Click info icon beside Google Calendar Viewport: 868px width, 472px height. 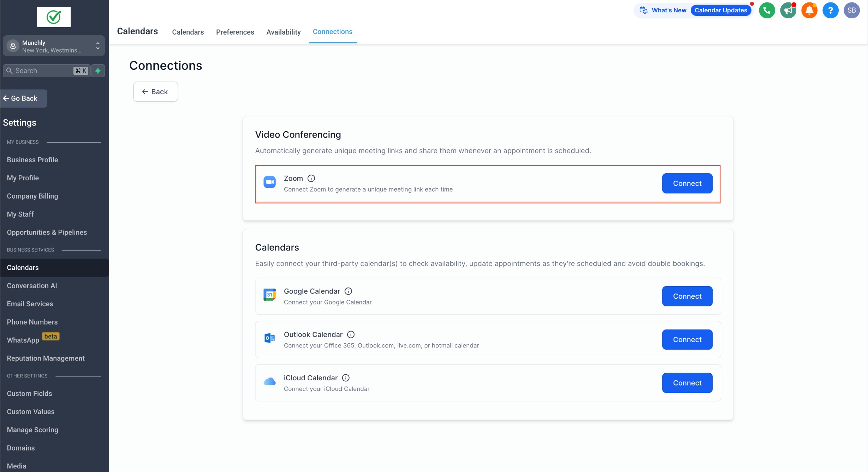pyautogui.click(x=348, y=291)
